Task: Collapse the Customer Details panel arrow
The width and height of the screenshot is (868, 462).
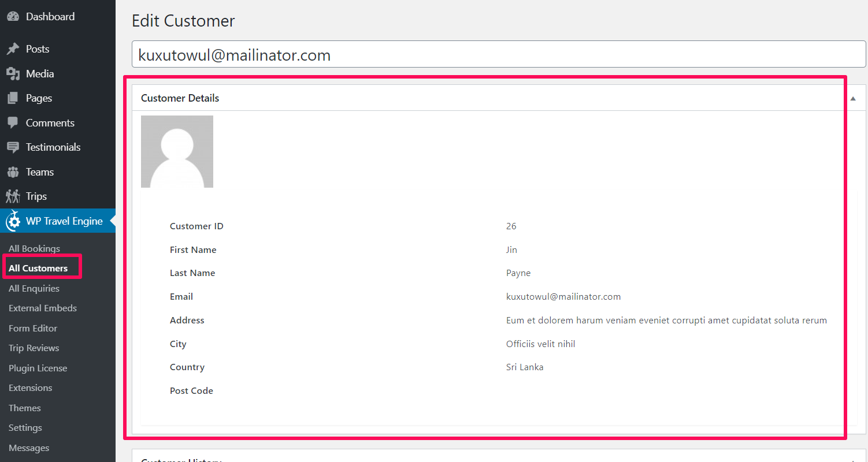Action: pos(853,99)
